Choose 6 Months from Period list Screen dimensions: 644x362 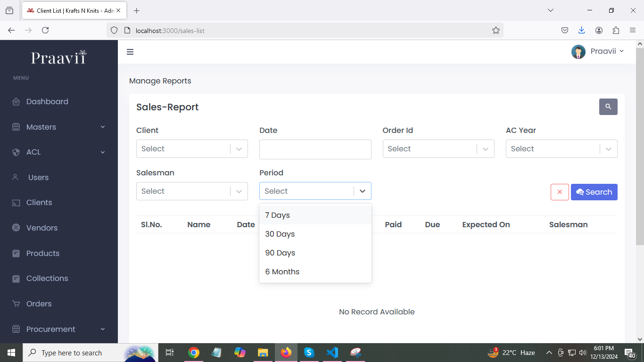tap(282, 272)
